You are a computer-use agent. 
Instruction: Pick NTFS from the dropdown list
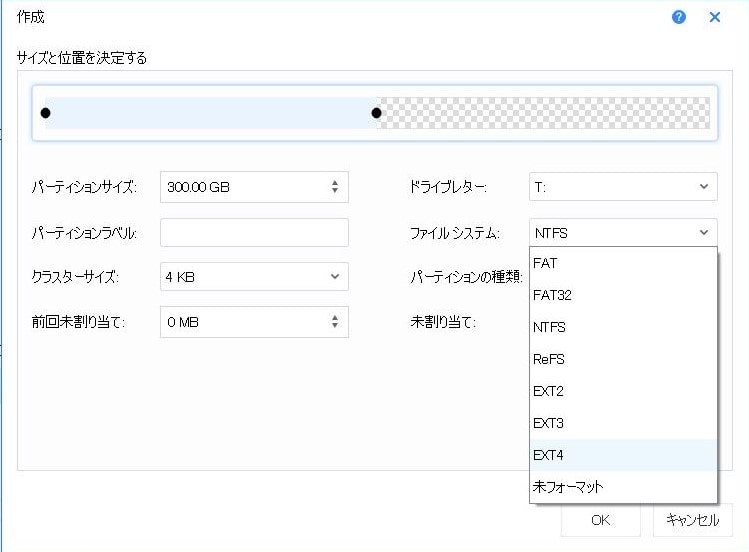(x=623, y=327)
